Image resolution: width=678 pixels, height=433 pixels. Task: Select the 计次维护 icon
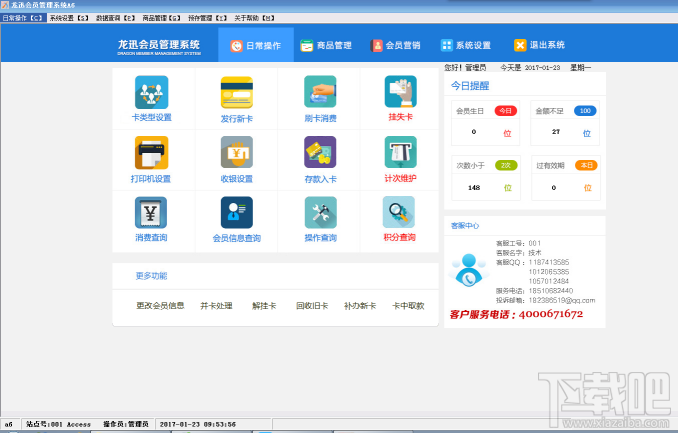pos(401,152)
